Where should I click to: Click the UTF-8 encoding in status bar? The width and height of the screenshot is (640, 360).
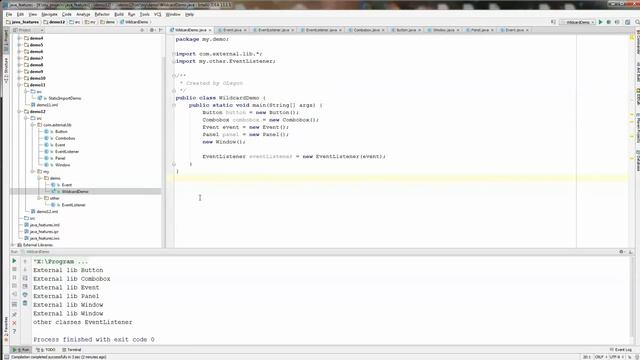coord(616,357)
